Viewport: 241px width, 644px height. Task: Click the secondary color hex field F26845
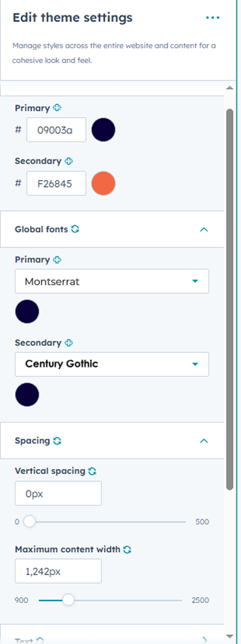[56, 183]
